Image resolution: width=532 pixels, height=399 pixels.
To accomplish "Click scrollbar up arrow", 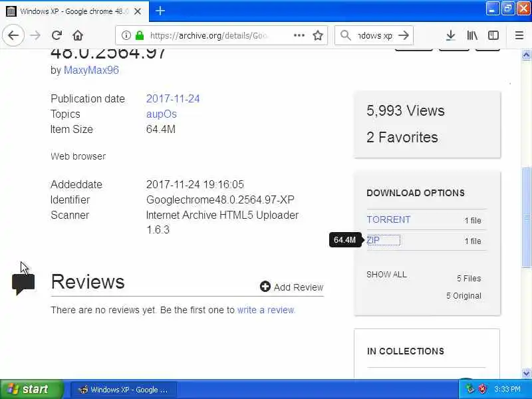I will click(x=526, y=55).
